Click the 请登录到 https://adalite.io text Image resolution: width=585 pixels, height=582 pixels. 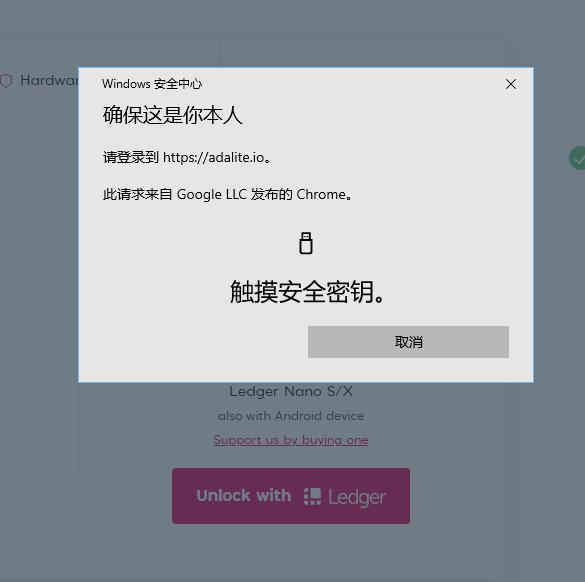point(187,157)
